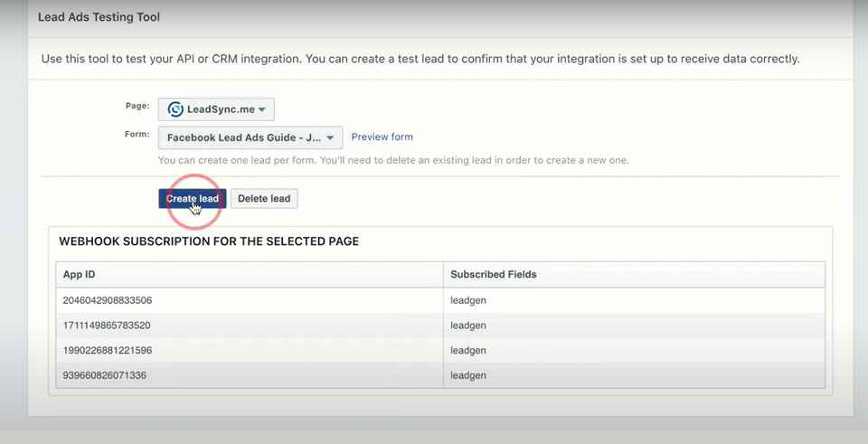The width and height of the screenshot is (868, 444).
Task: Click the Subscribed Fields column header
Action: tap(494, 274)
